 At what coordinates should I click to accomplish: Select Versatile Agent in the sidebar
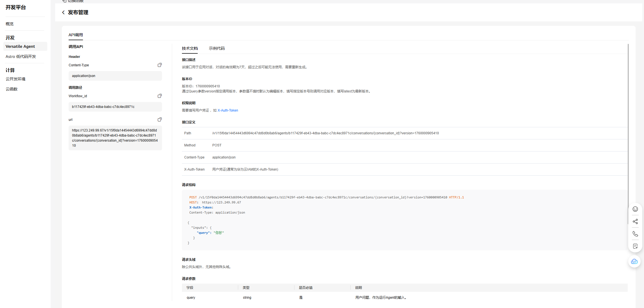(20, 46)
